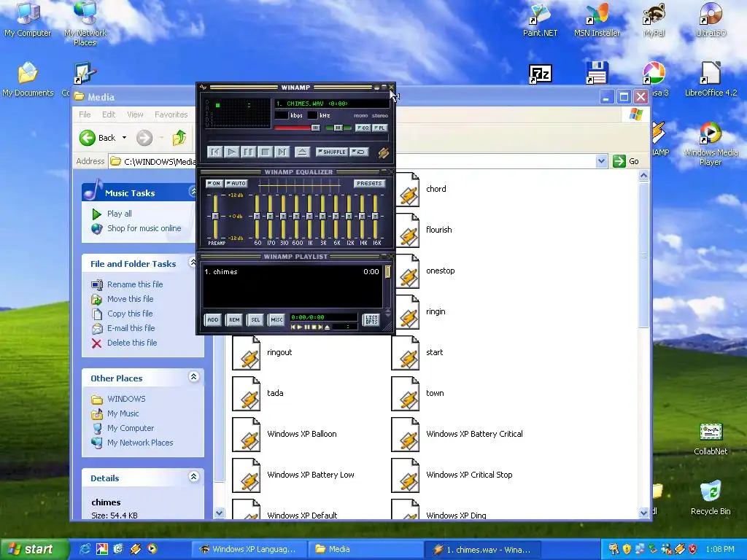
Task: Click the Winamp volume slider handle
Action: (316, 128)
